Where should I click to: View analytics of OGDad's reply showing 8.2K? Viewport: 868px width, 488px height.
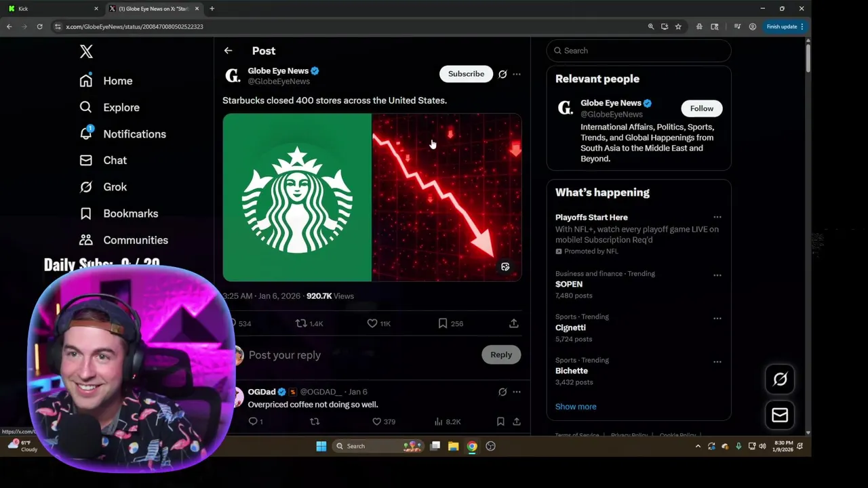click(x=448, y=422)
